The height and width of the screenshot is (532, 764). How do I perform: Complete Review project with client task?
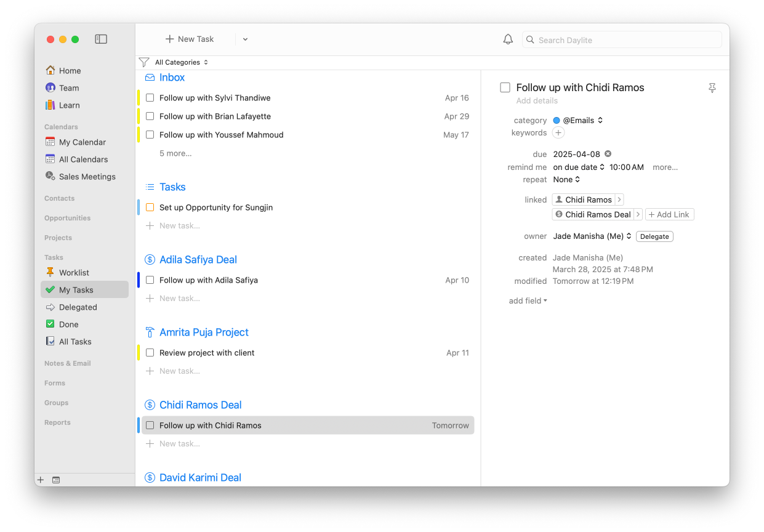150,353
